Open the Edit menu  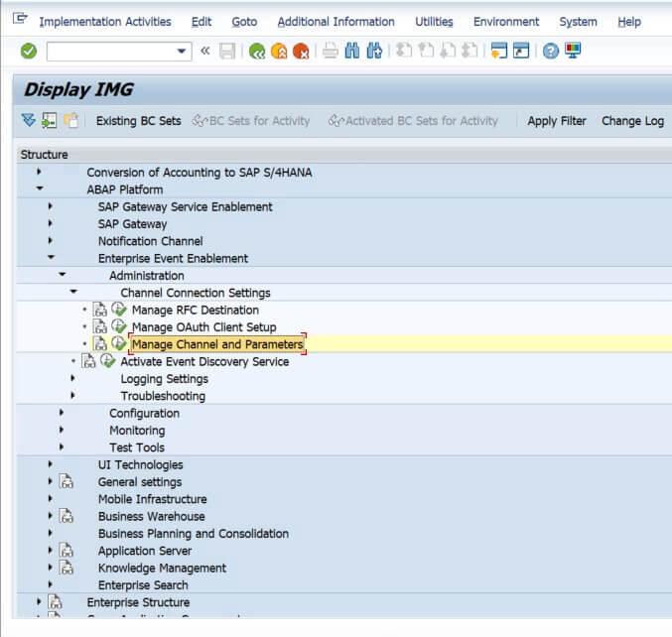pos(202,22)
